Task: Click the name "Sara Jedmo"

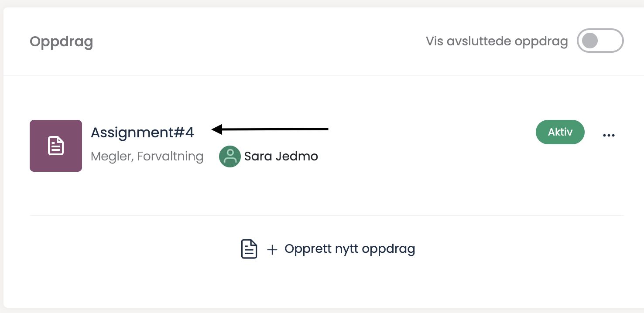Action: (x=281, y=156)
